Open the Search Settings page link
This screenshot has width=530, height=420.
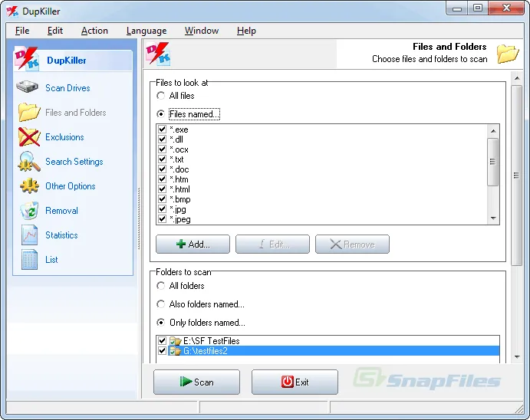[x=74, y=162]
